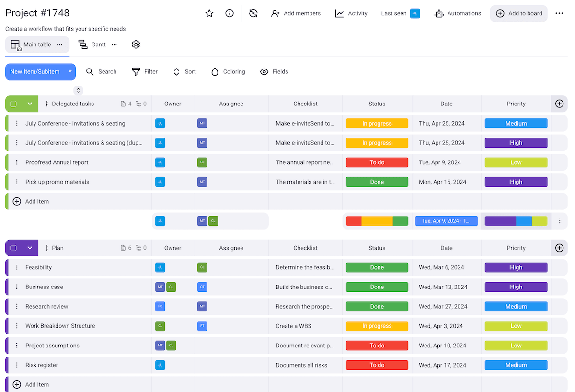Open the item menu for Feasibility

[x=17, y=267]
